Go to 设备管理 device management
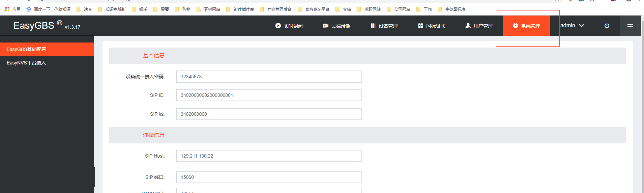Viewport: 644px width, 193px height. coord(384,26)
